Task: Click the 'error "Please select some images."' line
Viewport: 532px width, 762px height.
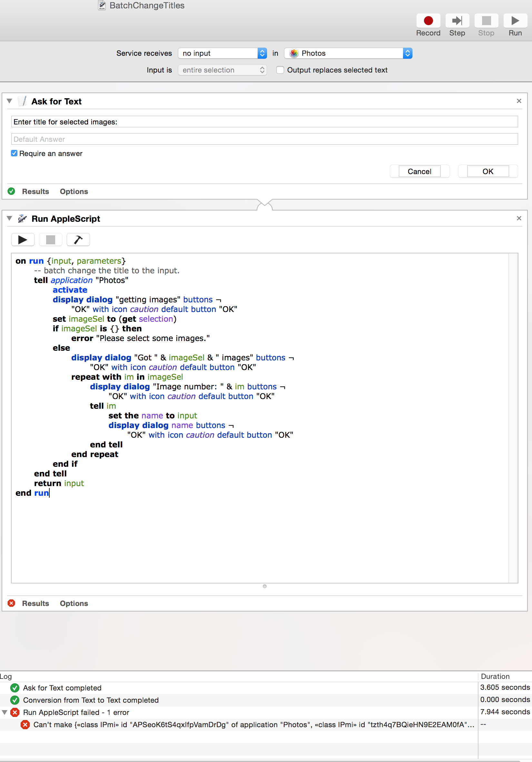Action: 140,338
